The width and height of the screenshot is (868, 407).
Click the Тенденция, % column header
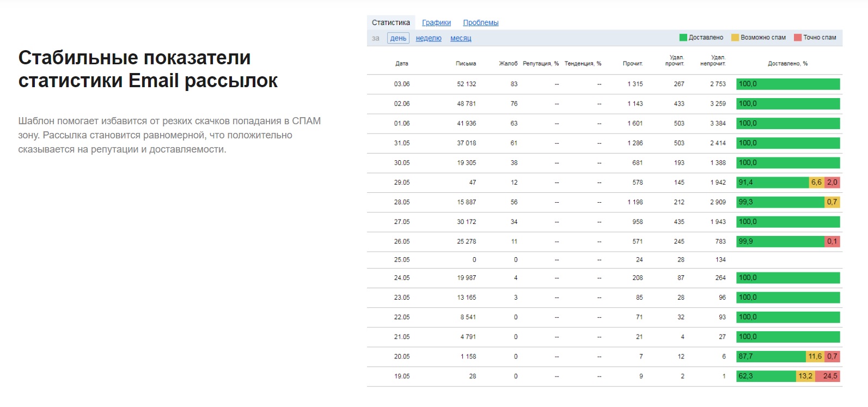583,64
